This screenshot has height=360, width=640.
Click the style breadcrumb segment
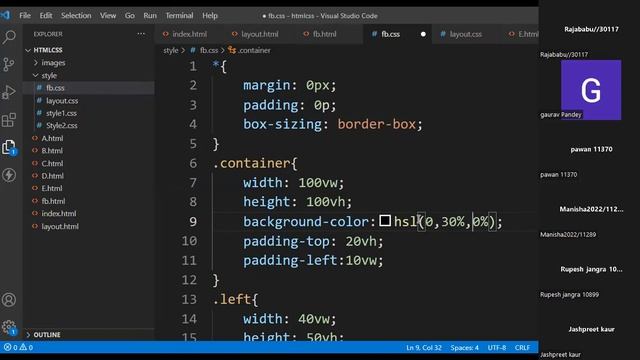171,50
